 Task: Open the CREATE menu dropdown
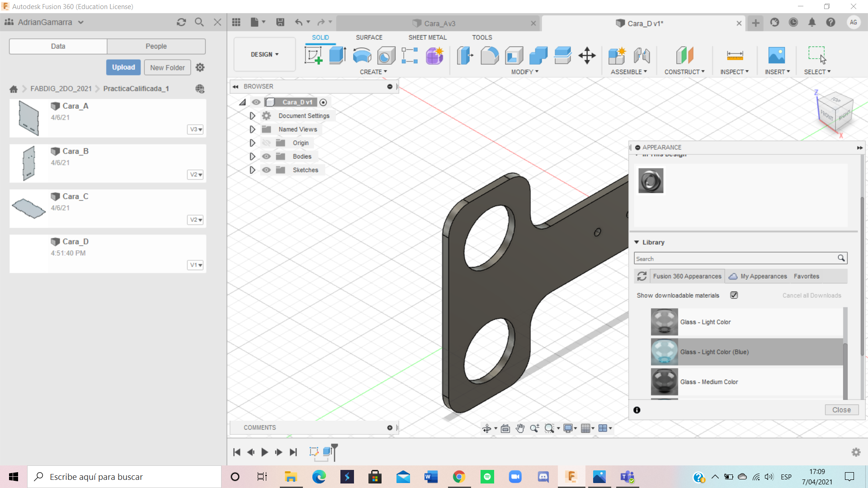[x=373, y=72]
